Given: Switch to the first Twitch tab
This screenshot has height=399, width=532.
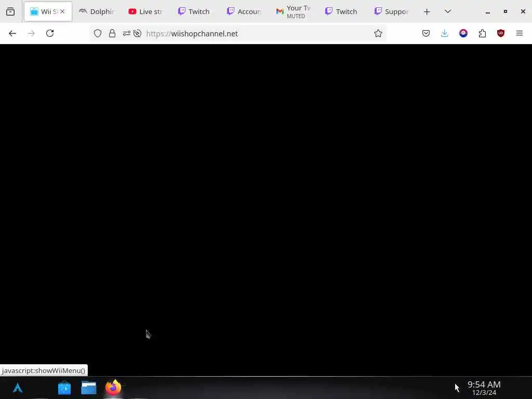Looking at the screenshot, I should click(x=194, y=11).
